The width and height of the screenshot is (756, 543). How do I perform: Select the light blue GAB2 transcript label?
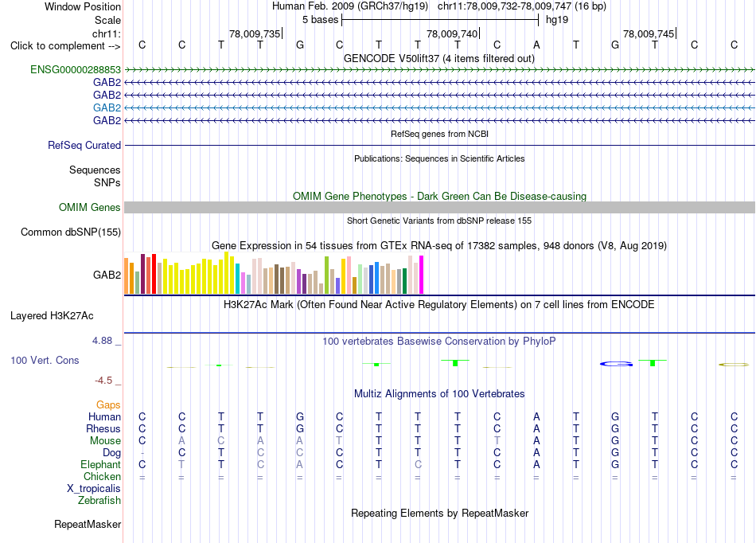(107, 107)
